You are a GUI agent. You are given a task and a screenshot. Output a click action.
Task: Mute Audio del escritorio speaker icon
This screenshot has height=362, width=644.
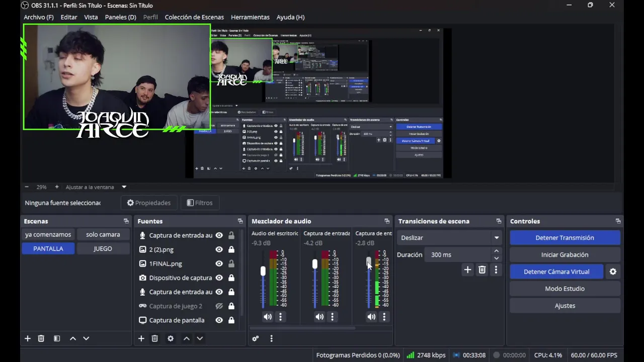268,317
